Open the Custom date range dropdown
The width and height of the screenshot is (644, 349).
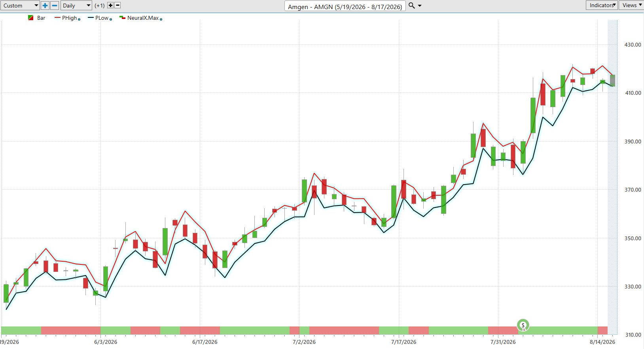[20, 6]
